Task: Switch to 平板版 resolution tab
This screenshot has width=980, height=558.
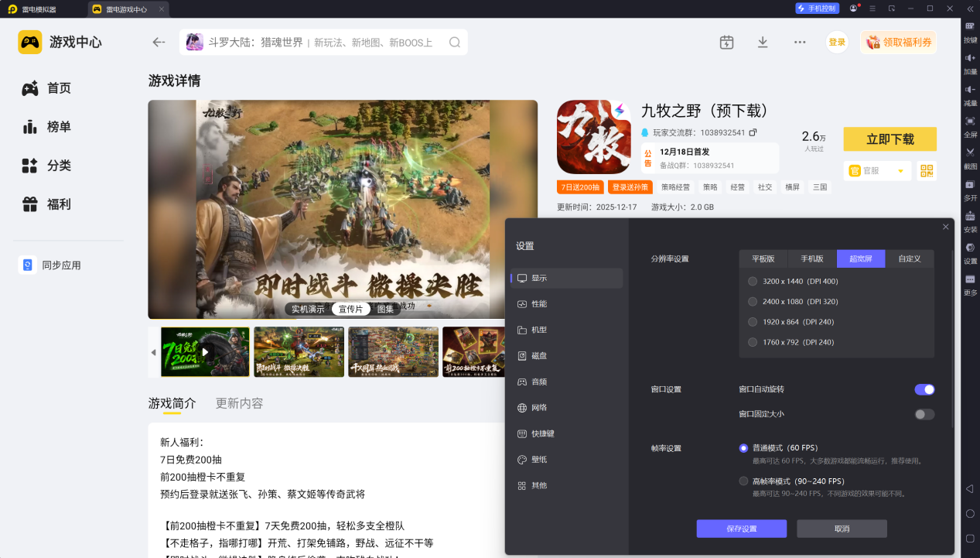Action: pos(763,259)
